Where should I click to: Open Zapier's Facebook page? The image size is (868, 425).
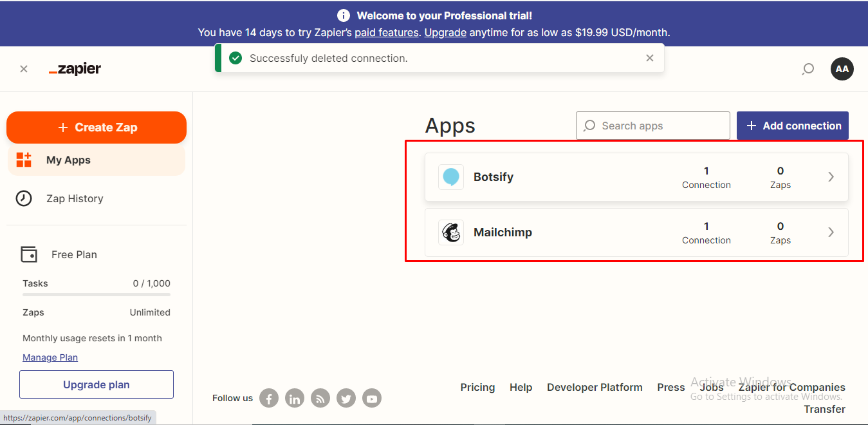(x=269, y=398)
